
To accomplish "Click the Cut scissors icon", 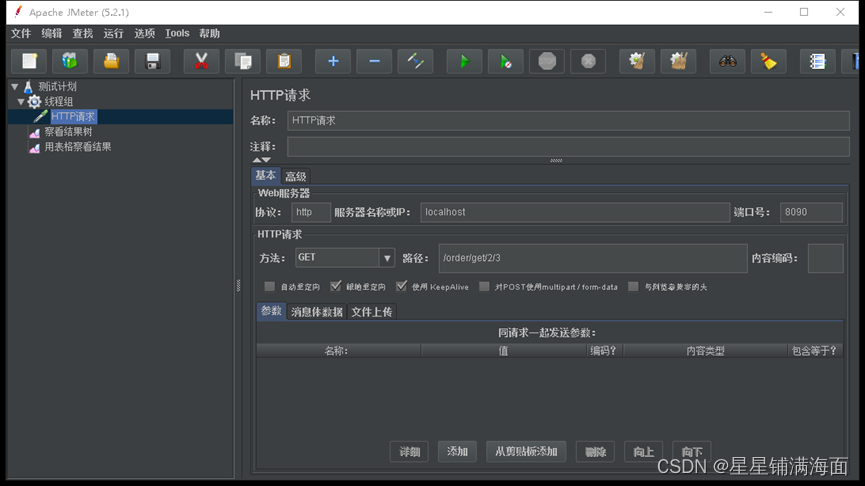I will [201, 61].
